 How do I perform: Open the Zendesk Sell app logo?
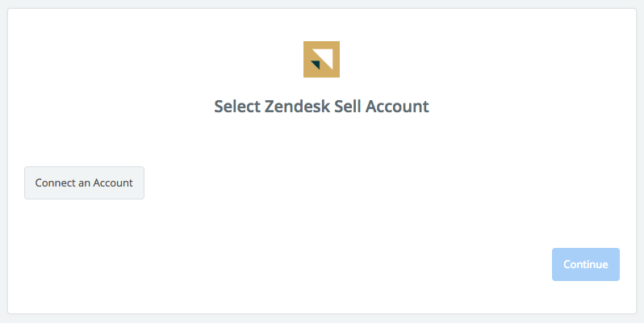click(x=321, y=59)
